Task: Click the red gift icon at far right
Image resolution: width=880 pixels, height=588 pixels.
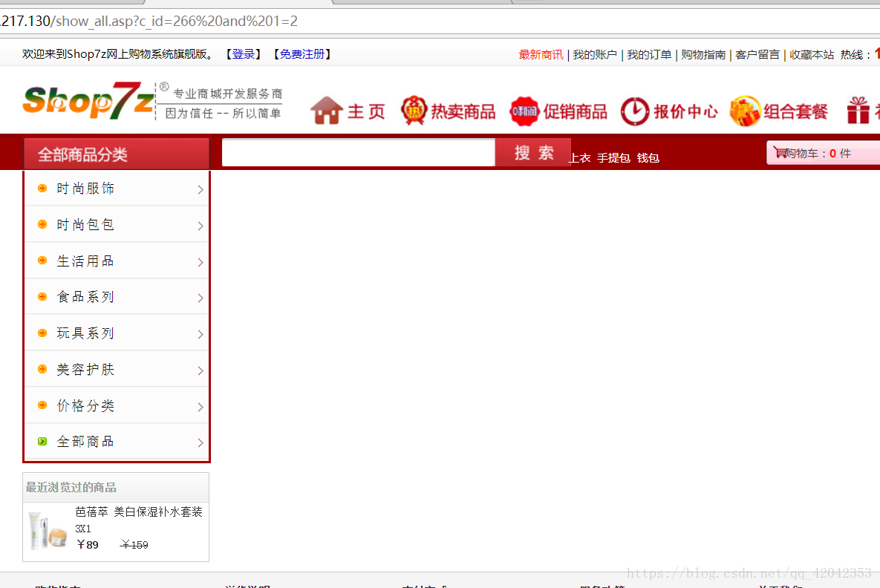Action: coord(858,110)
